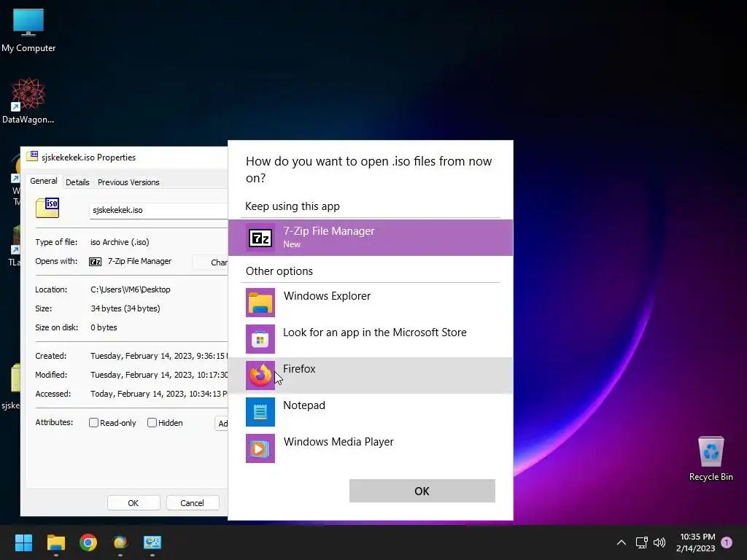Select the Notepad text label
Image resolution: width=747 pixels, height=560 pixels.
[x=304, y=405]
